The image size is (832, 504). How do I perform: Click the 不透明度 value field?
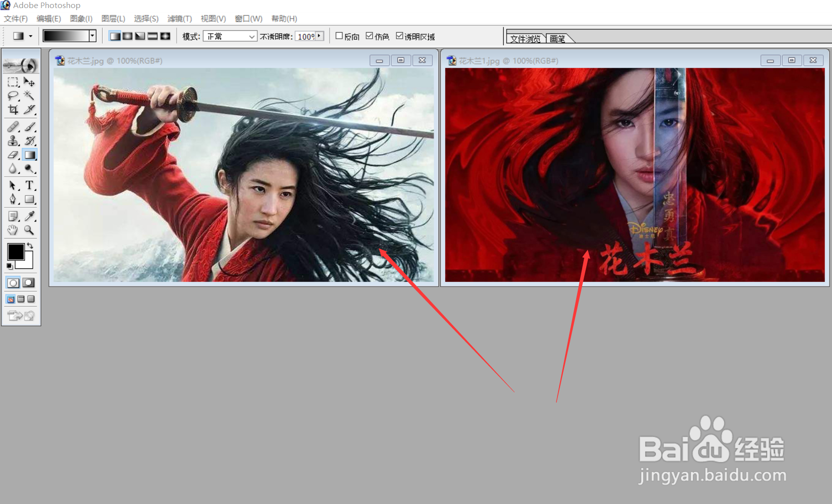pos(306,36)
